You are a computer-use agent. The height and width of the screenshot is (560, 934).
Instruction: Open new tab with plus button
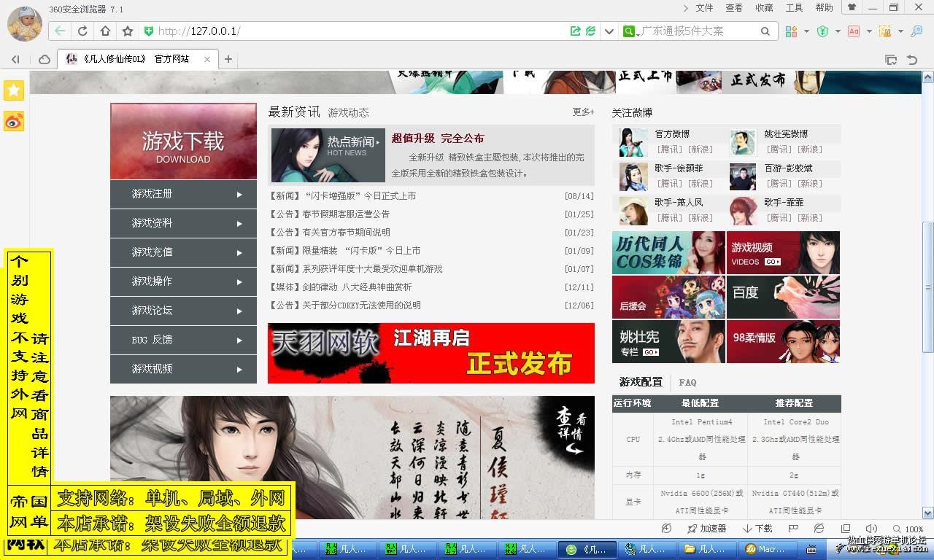(228, 59)
